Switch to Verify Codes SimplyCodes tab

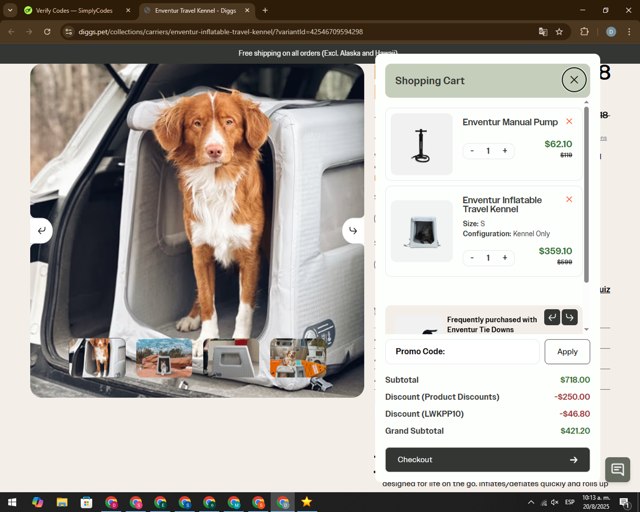coord(74,11)
